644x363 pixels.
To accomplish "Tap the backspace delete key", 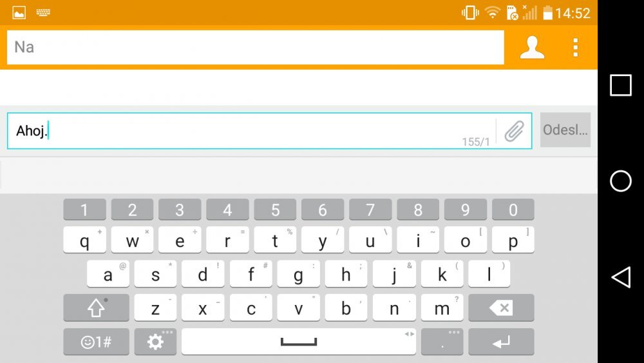I will [501, 308].
